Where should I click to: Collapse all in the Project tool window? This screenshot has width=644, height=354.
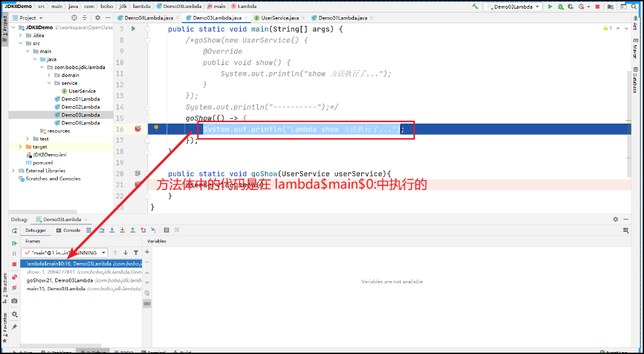tap(85, 18)
